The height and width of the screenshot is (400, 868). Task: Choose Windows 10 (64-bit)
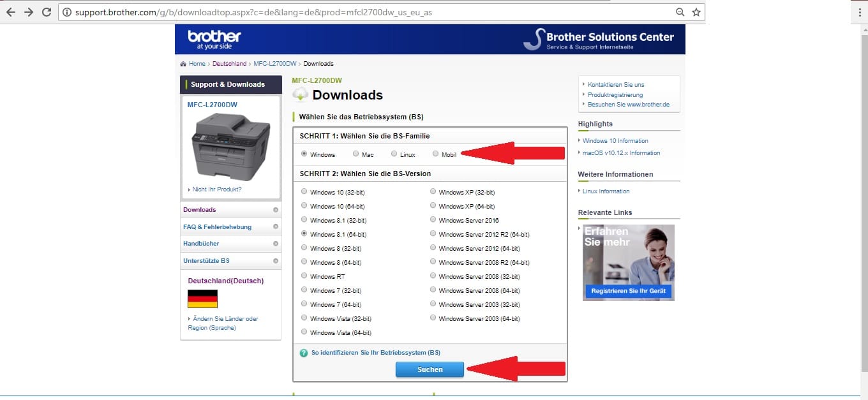(304, 205)
